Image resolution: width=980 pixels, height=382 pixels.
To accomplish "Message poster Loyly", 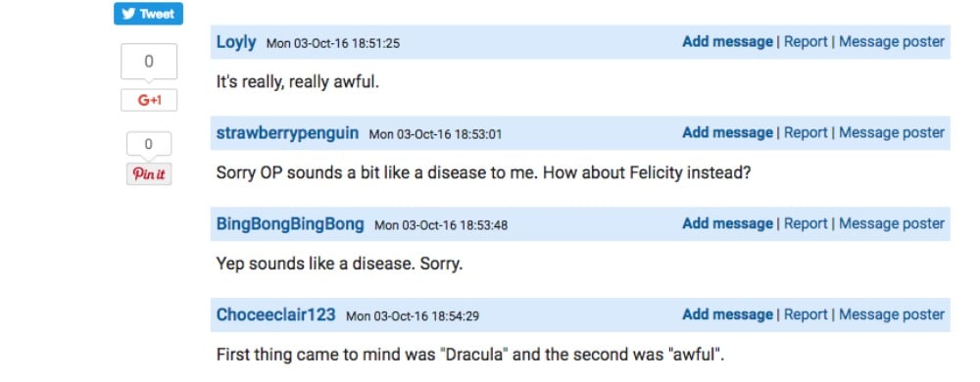I will coord(891,42).
